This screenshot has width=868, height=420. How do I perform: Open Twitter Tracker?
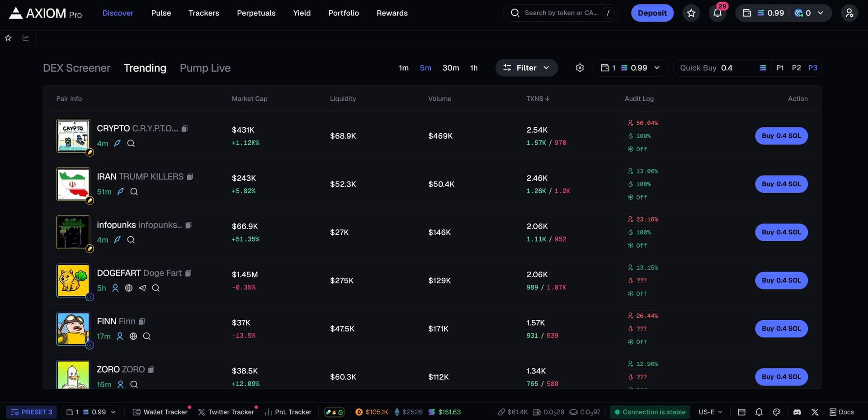(226, 412)
